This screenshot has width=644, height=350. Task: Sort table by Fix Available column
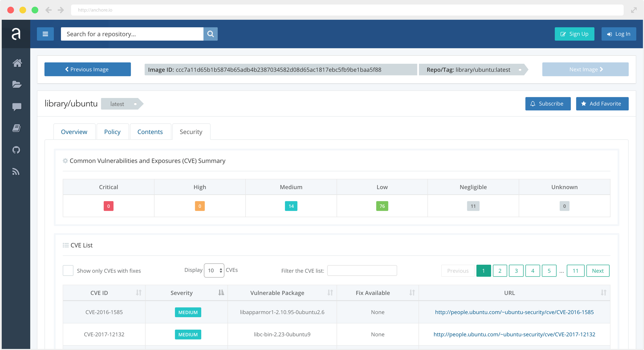pos(412,293)
